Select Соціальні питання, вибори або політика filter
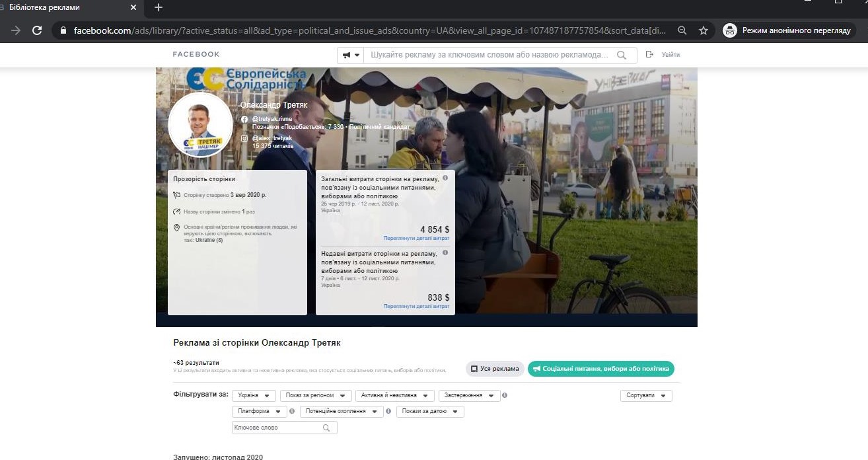The height and width of the screenshot is (460, 868). [x=600, y=369]
